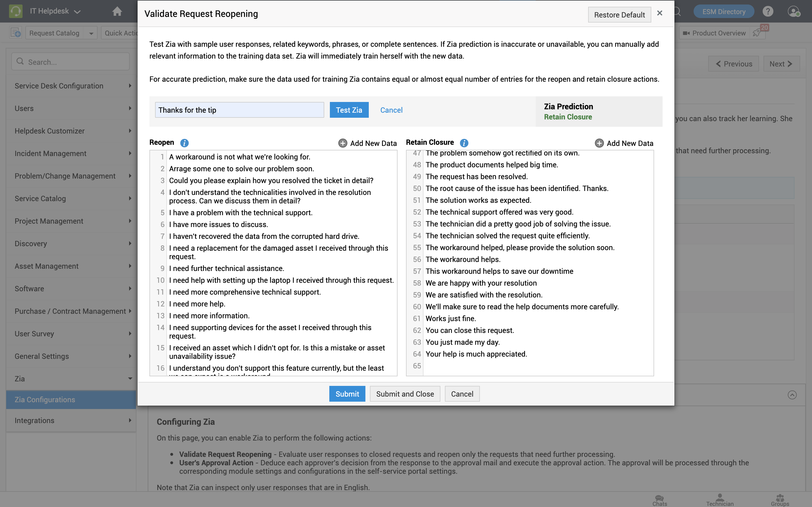Click the rocket notification icon with badge

757,33
